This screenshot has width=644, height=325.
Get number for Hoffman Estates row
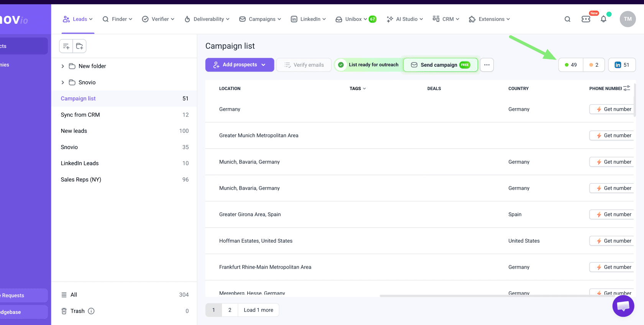coord(612,241)
